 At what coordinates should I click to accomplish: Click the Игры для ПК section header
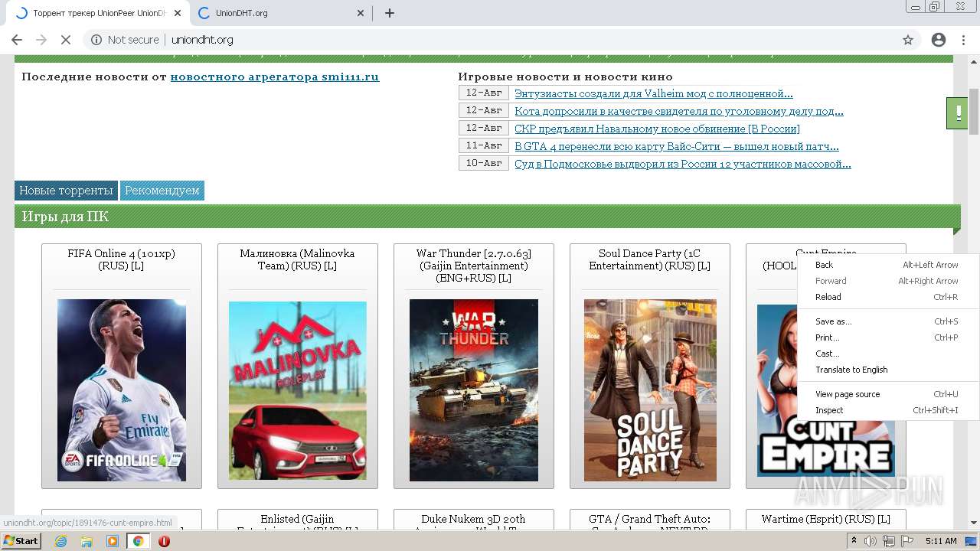487,217
